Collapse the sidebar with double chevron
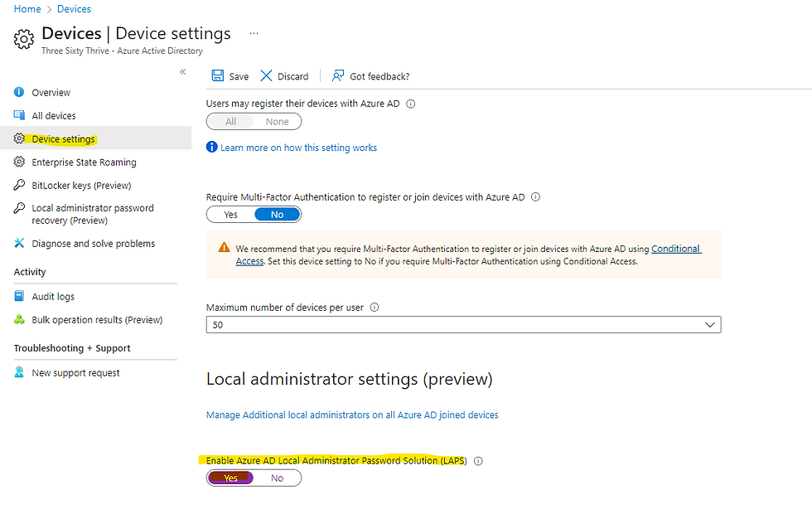This screenshot has height=514, width=812. point(183,72)
